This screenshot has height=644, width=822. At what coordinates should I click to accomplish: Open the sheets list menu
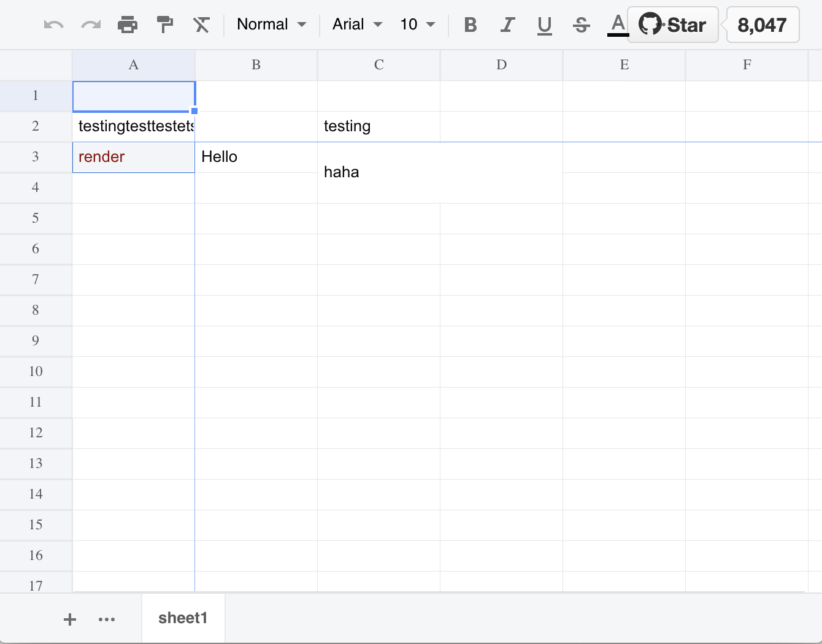[x=107, y=618]
